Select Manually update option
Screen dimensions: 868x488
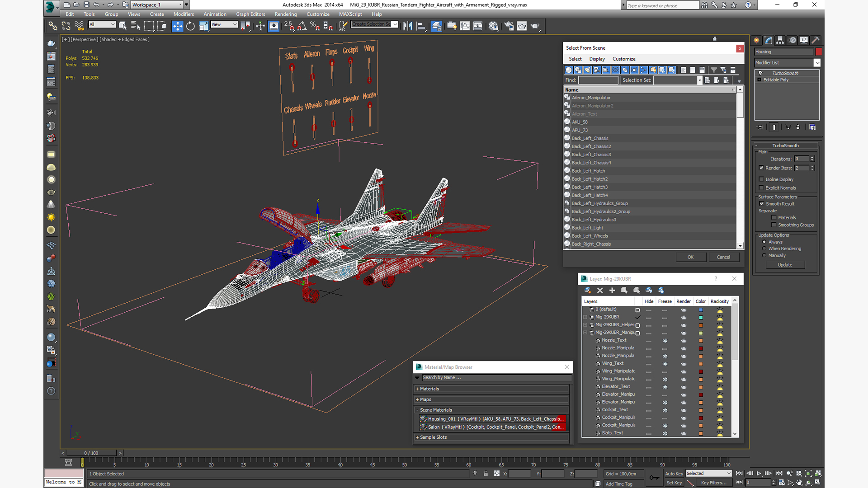point(764,255)
